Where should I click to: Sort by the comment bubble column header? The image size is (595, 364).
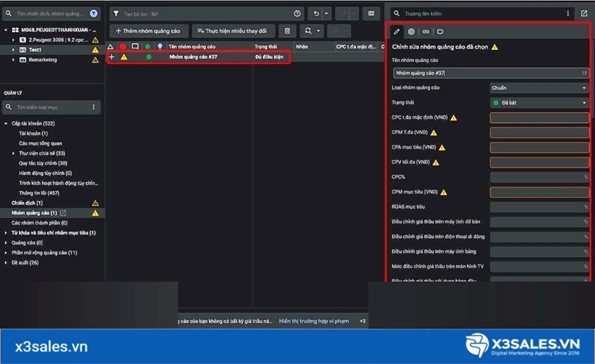coord(135,46)
